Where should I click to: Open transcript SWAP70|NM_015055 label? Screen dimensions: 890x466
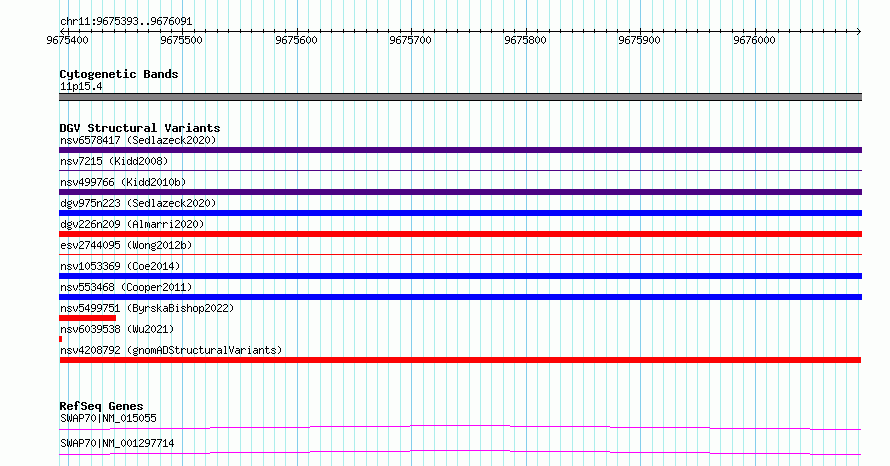(x=108, y=418)
